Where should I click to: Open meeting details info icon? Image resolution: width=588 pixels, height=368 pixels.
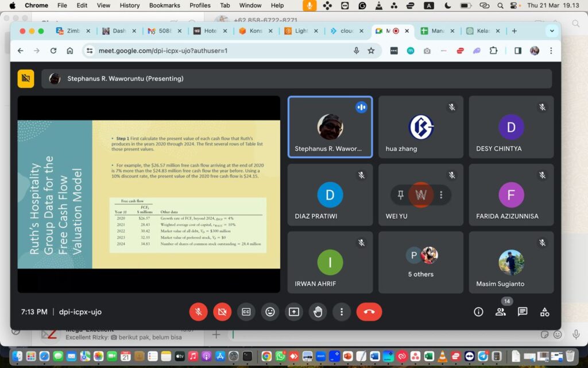[x=478, y=312]
